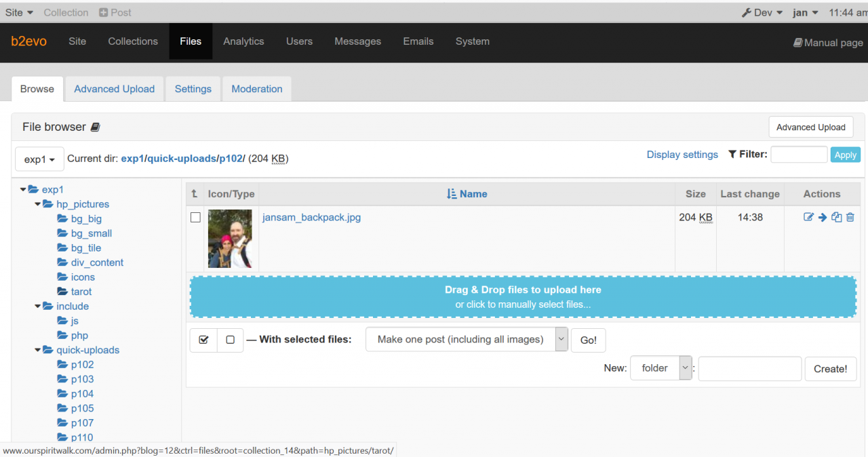The width and height of the screenshot is (868, 457).
Task: Click the Go! button
Action: [589, 340]
